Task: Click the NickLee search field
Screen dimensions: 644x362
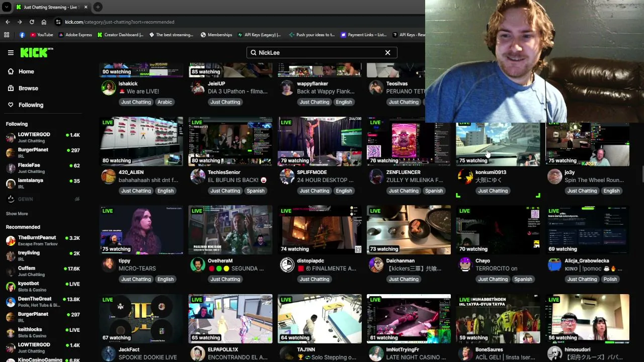Action: tap(321, 52)
